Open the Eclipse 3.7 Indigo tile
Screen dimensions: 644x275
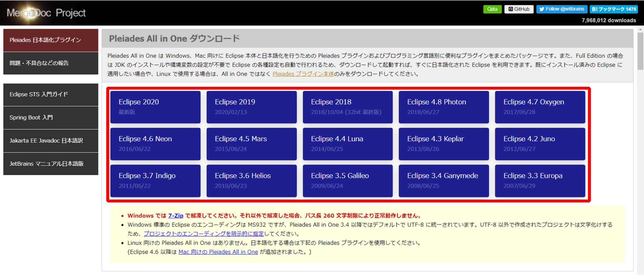coord(156,181)
